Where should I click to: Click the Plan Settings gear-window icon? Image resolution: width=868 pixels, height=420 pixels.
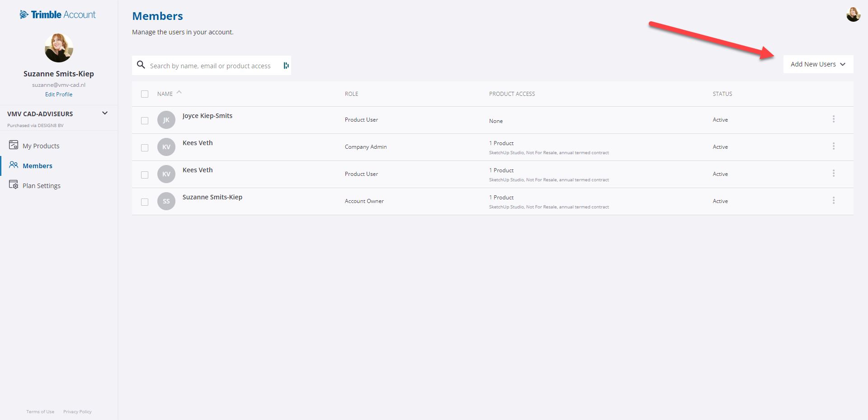pyautogui.click(x=14, y=185)
